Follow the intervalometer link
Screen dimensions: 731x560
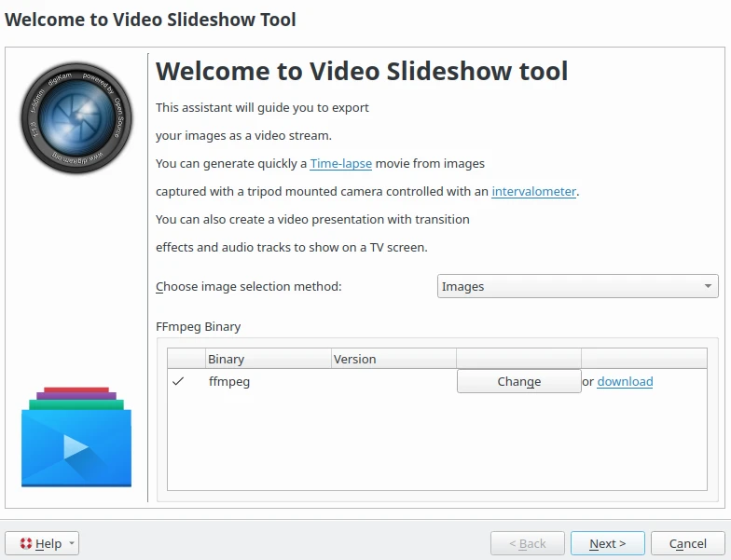click(534, 192)
